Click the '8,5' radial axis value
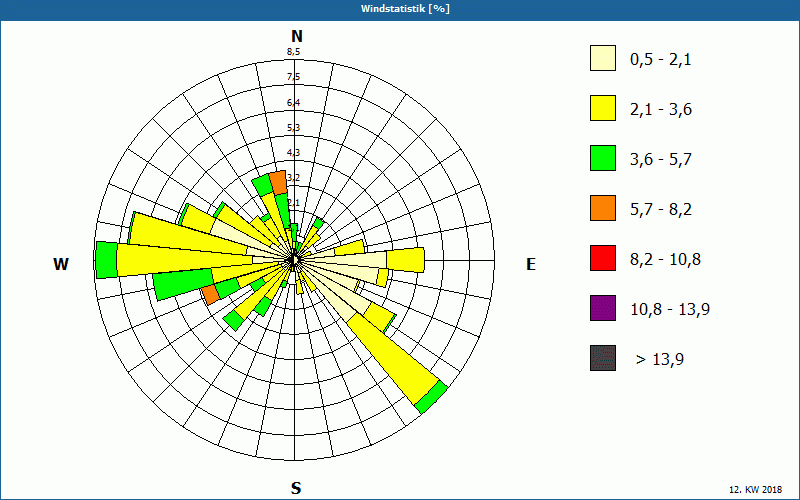The image size is (800, 500). [293, 52]
